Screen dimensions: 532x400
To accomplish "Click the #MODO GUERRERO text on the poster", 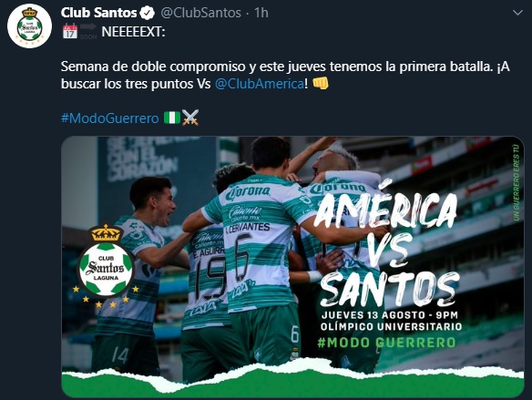I will click(386, 343).
